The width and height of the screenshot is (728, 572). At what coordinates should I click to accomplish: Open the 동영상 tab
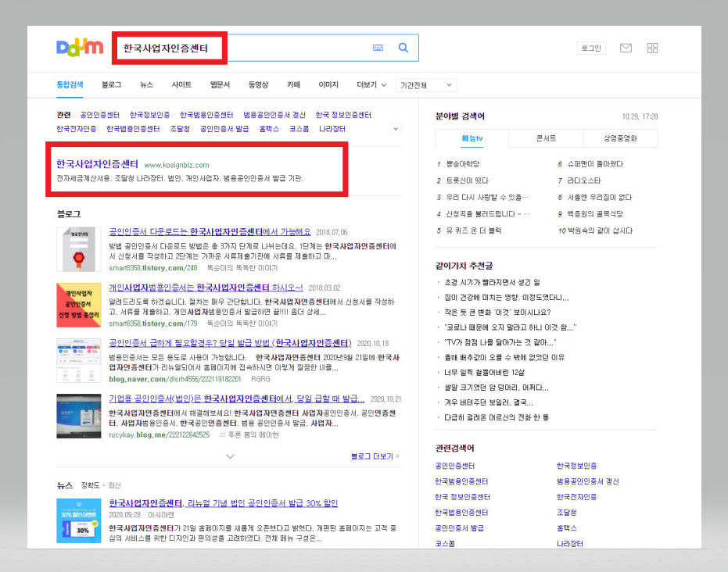(258, 85)
